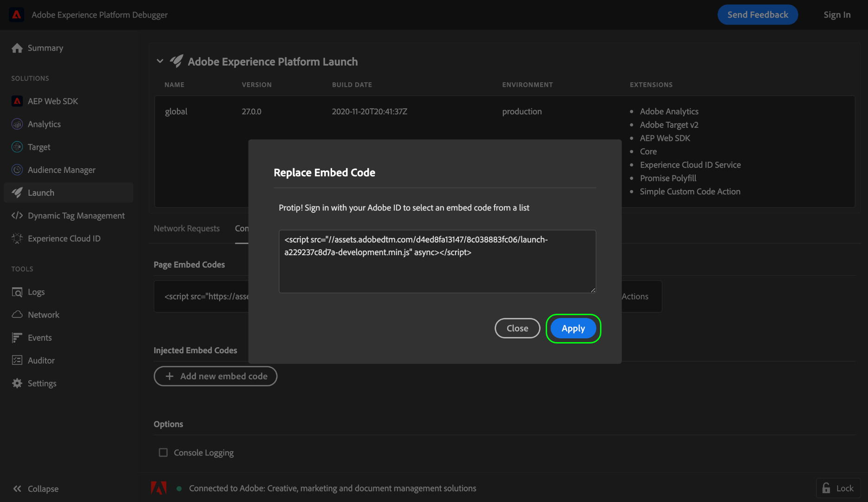Open the Audience Manager icon
This screenshot has width=868, height=502.
tap(17, 170)
